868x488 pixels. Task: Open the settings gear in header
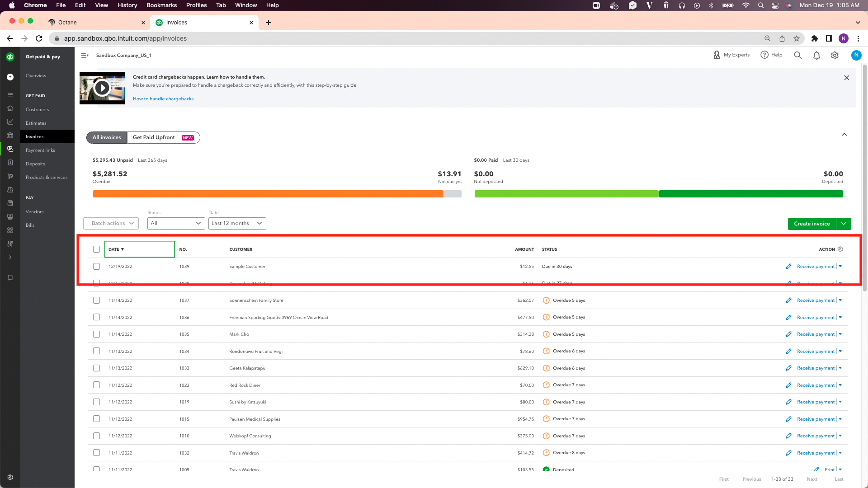(835, 56)
